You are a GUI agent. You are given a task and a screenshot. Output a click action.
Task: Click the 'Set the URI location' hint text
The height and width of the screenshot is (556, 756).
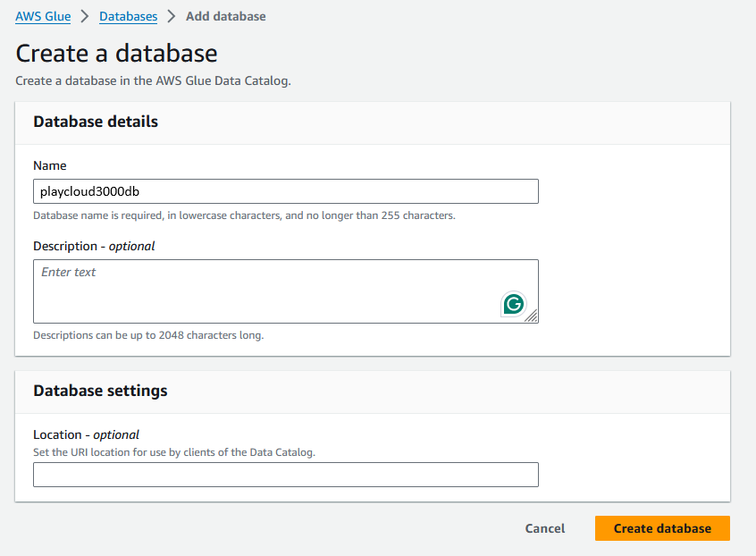click(174, 452)
